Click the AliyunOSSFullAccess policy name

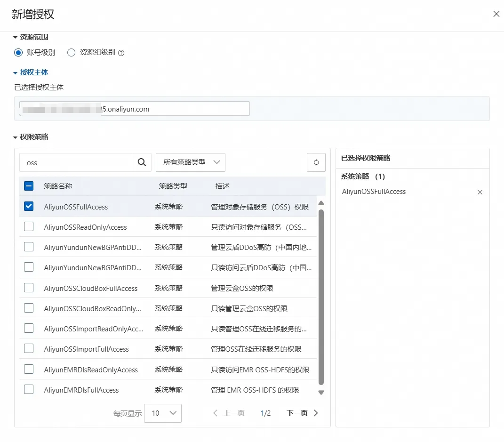(76, 207)
